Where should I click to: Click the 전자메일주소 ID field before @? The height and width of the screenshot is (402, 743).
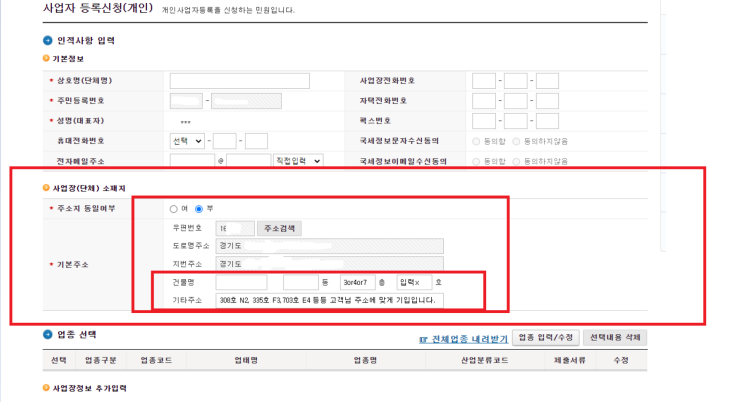point(192,160)
